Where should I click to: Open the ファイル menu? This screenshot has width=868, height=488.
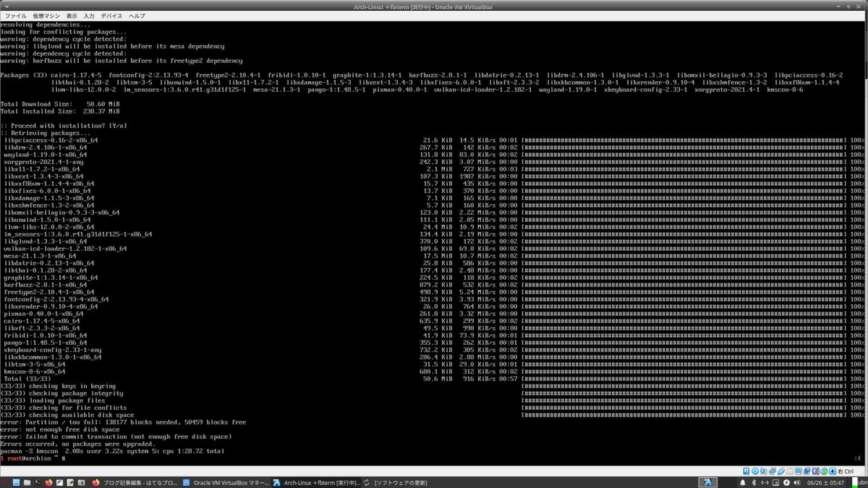[16, 15]
